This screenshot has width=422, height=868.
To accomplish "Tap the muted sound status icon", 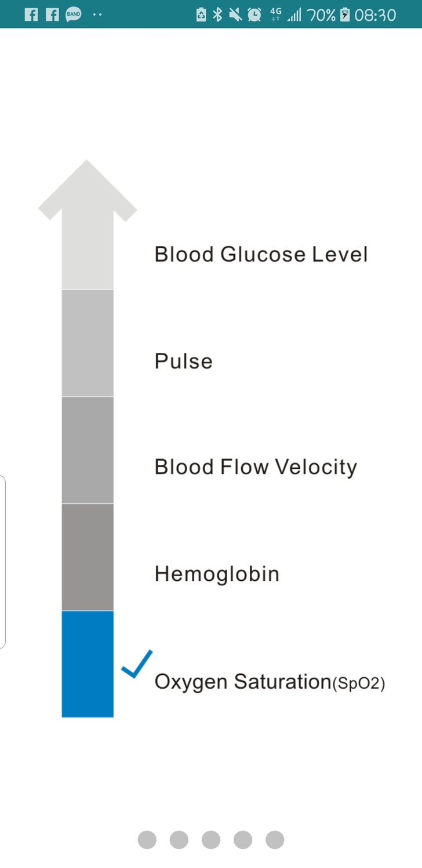I will coord(235,15).
